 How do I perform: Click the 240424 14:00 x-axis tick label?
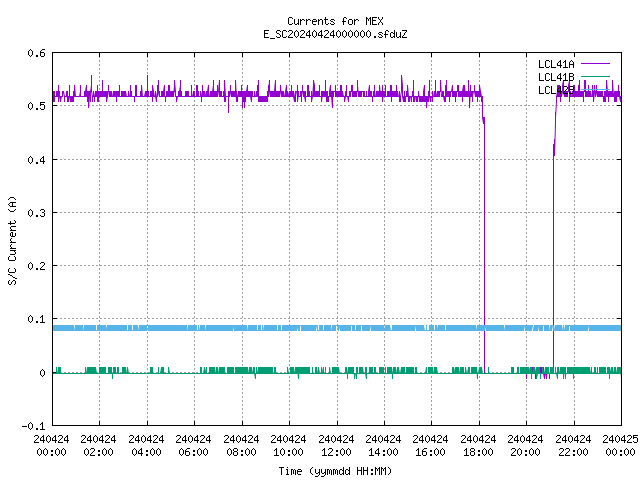click(x=383, y=446)
